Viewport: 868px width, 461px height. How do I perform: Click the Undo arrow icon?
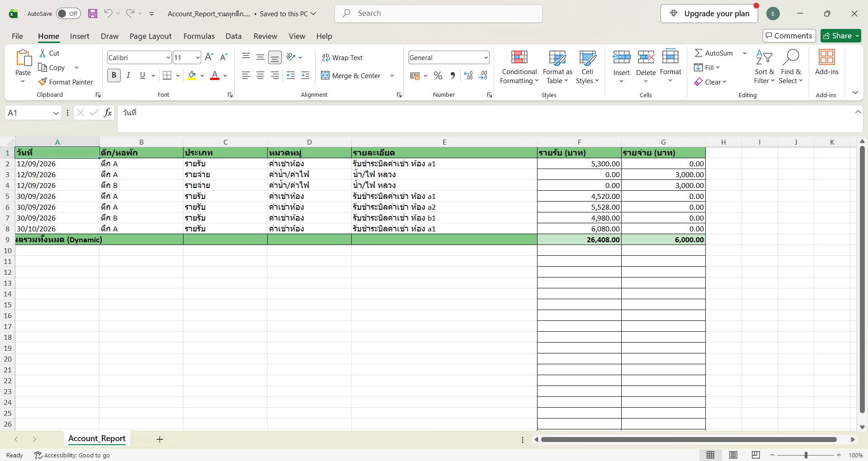[108, 13]
